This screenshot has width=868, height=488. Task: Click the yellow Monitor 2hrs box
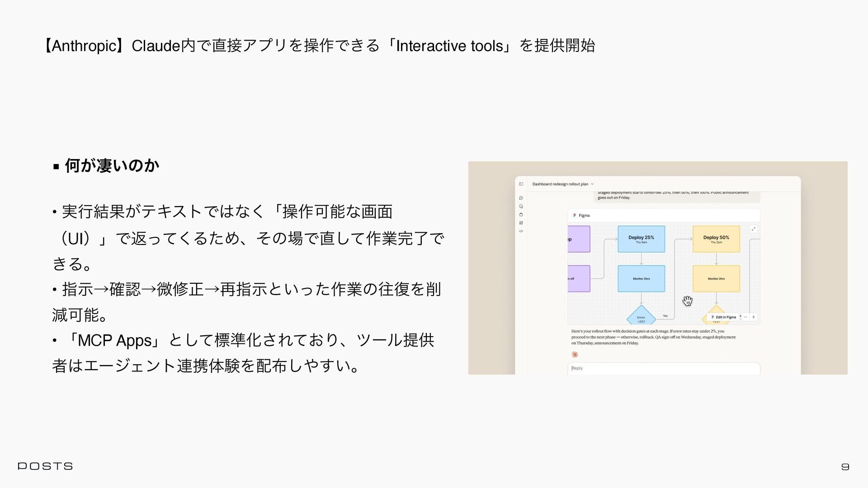716,278
